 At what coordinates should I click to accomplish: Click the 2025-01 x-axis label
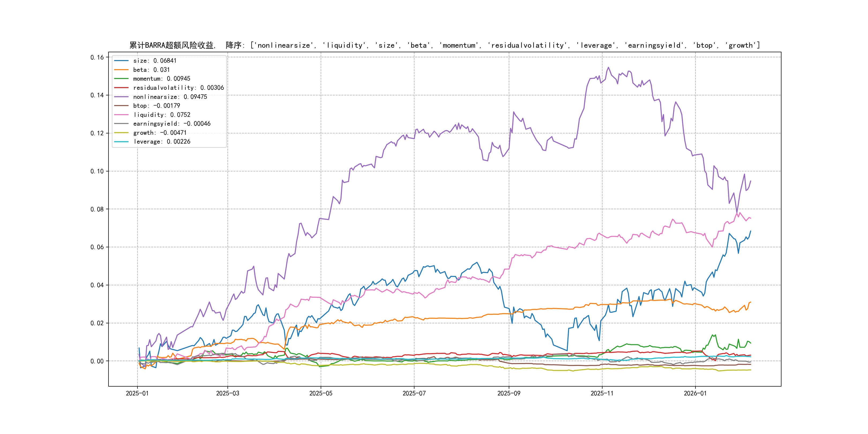[x=137, y=394]
